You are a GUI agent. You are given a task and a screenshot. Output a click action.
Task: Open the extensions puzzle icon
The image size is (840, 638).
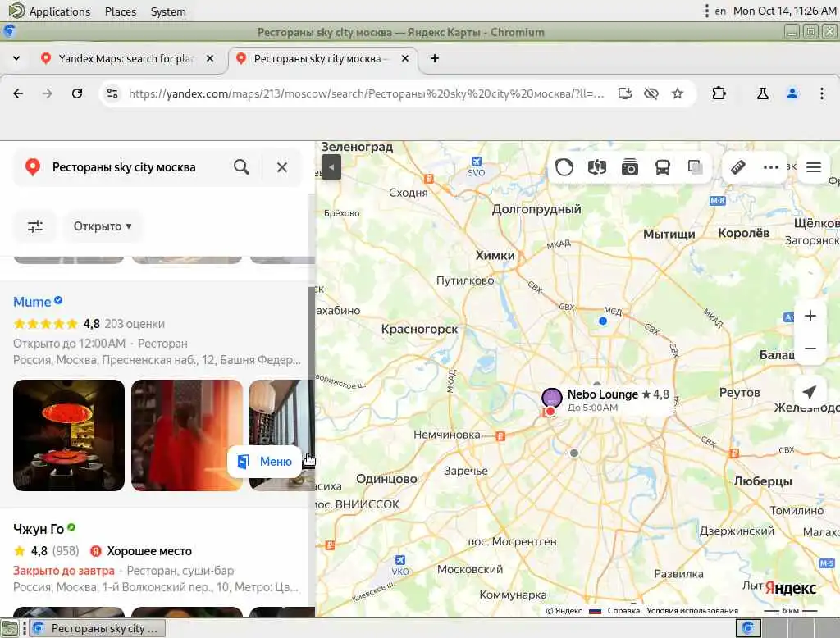[719, 93]
